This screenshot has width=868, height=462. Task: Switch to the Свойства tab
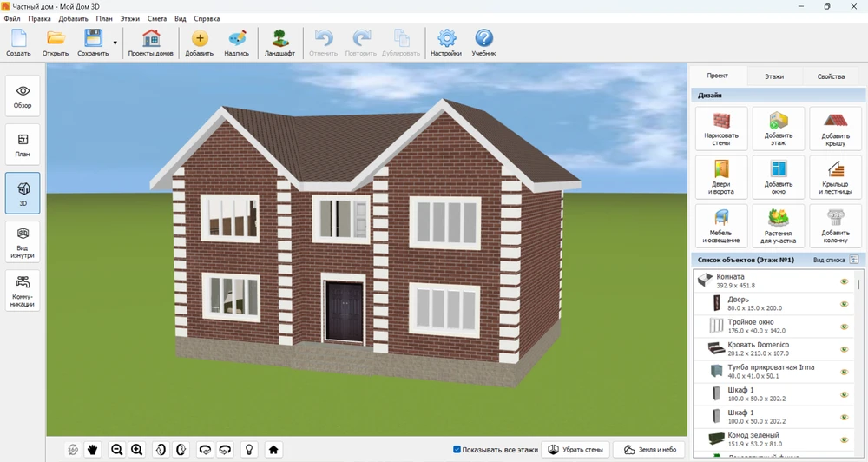pyautogui.click(x=830, y=76)
